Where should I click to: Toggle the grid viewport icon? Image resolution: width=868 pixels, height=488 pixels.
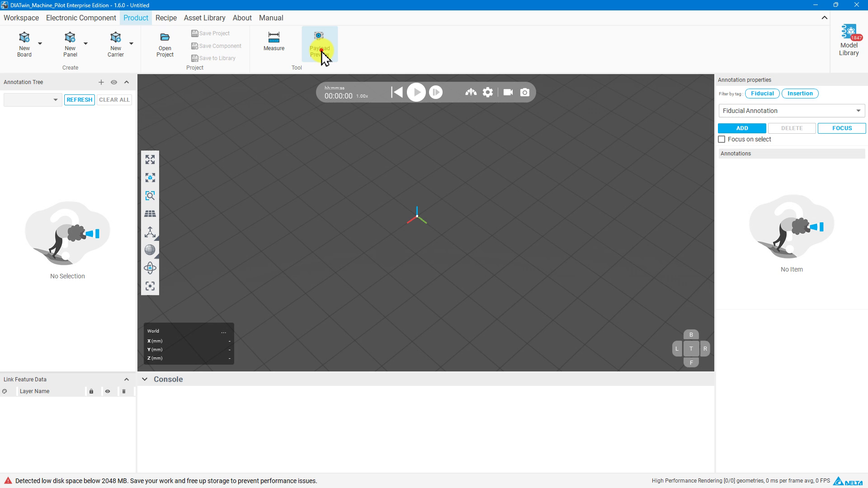(150, 214)
